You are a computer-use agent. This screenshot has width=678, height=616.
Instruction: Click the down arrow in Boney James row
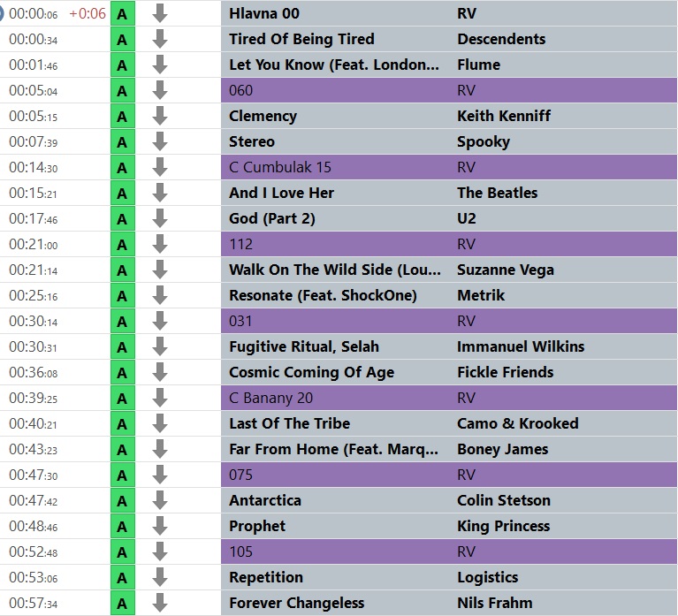click(159, 449)
